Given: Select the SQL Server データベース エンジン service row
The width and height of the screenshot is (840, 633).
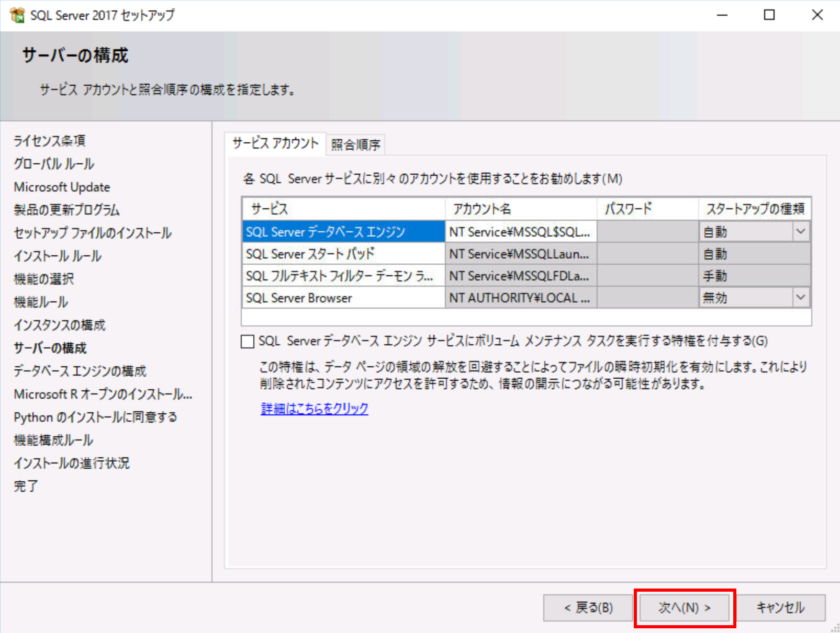Looking at the screenshot, I should click(343, 231).
